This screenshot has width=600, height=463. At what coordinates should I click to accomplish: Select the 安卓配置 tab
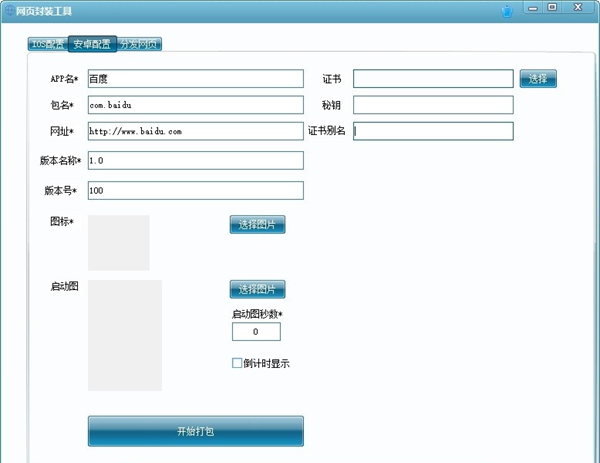tap(92, 44)
